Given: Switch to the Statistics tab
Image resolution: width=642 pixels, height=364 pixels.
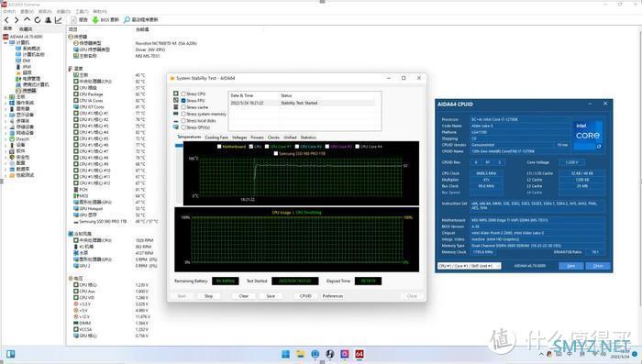Looking at the screenshot, I should [308, 138].
